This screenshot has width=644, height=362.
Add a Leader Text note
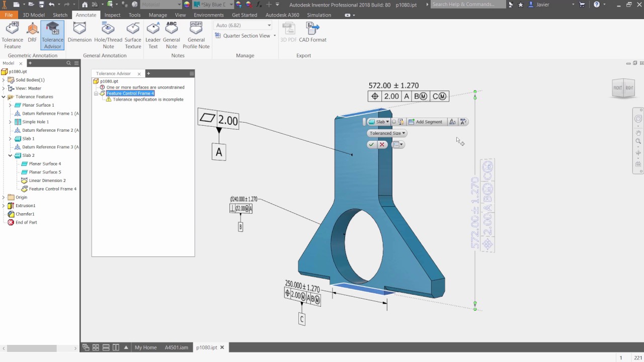click(x=153, y=35)
